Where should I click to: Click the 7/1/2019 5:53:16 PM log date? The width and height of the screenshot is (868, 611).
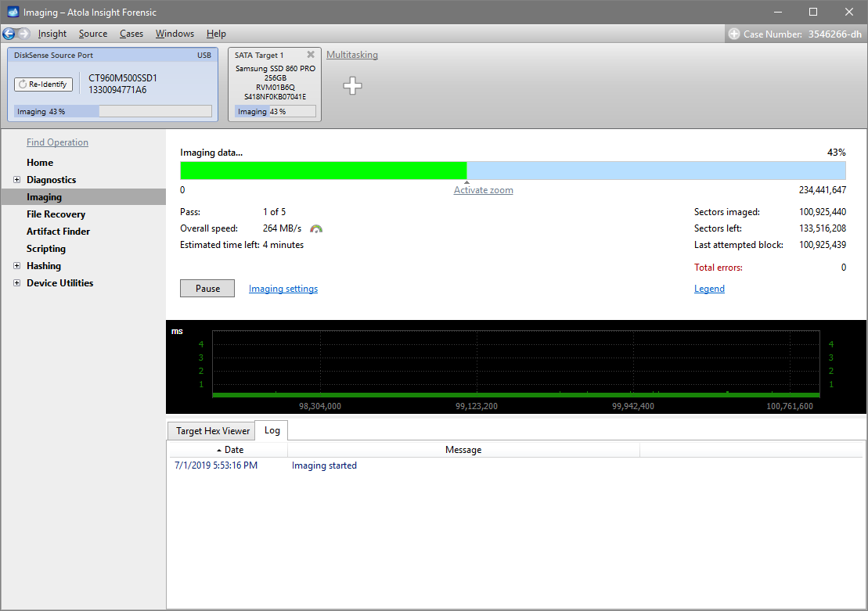[x=216, y=465]
